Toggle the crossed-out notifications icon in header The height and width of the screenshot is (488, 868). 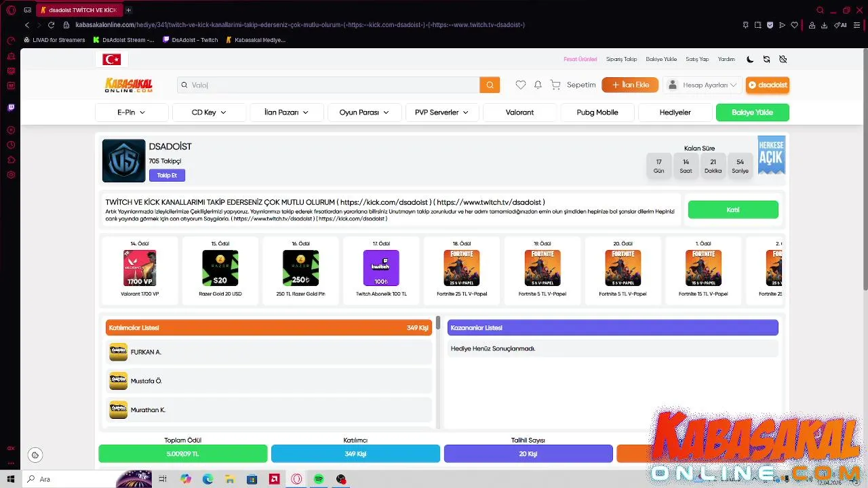pos(783,59)
